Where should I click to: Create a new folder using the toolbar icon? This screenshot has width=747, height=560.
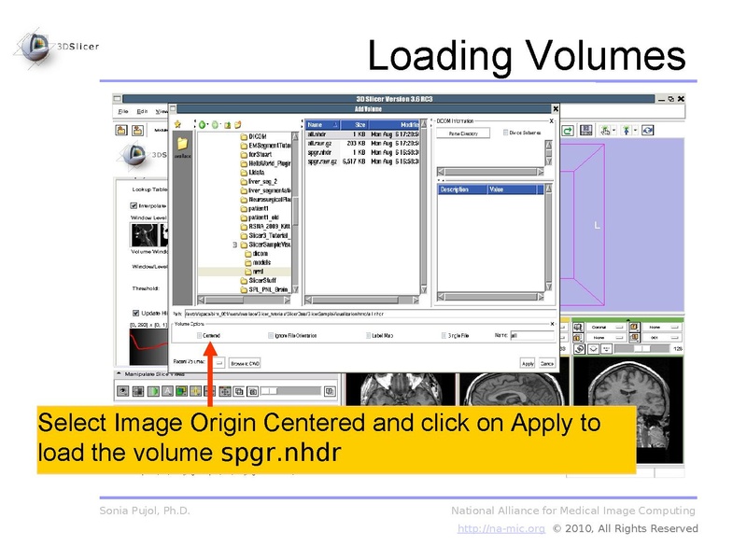point(239,125)
